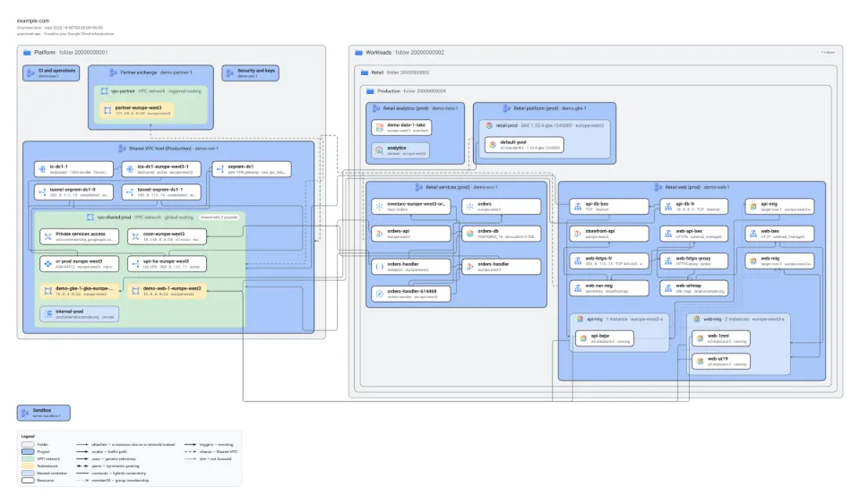Click the Subnetwork legend yellow swatch

pyautogui.click(x=28, y=466)
